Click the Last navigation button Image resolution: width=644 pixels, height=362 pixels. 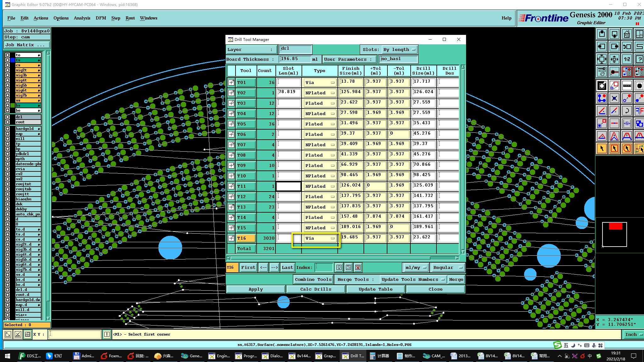click(x=287, y=268)
